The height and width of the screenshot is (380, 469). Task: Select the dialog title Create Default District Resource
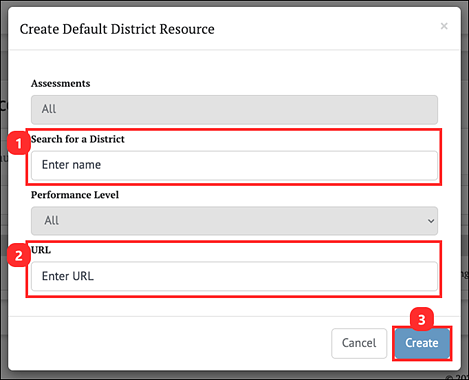[117, 29]
